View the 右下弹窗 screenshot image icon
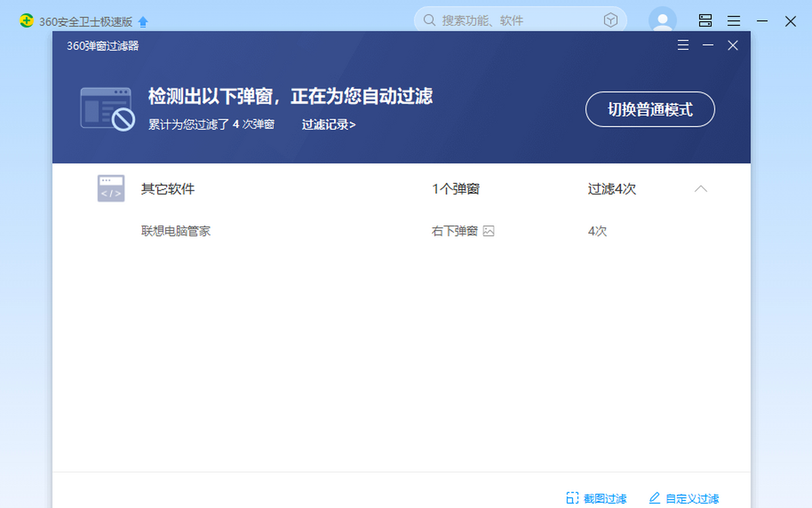The height and width of the screenshot is (508, 812). (489, 231)
